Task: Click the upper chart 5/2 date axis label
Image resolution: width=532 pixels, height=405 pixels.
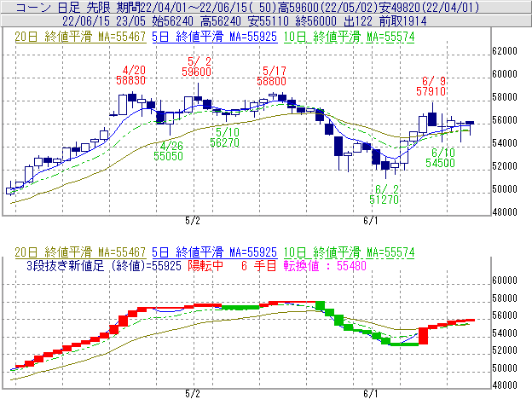Action: (193, 221)
